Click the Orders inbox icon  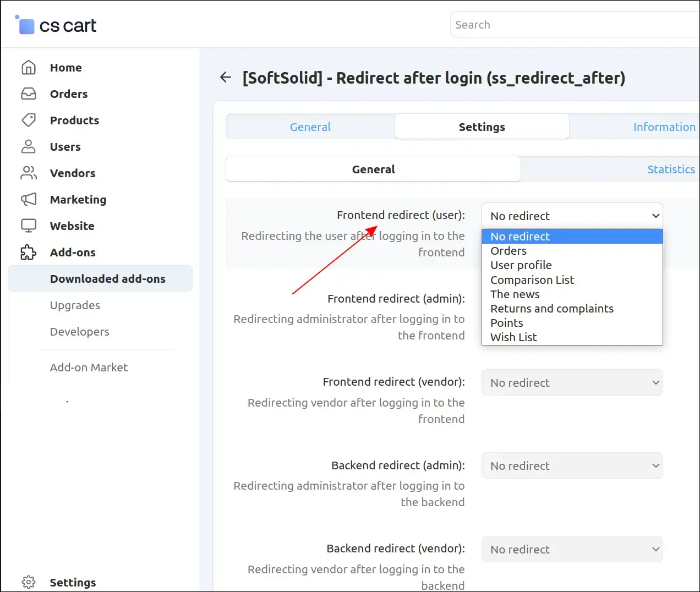pyautogui.click(x=29, y=94)
